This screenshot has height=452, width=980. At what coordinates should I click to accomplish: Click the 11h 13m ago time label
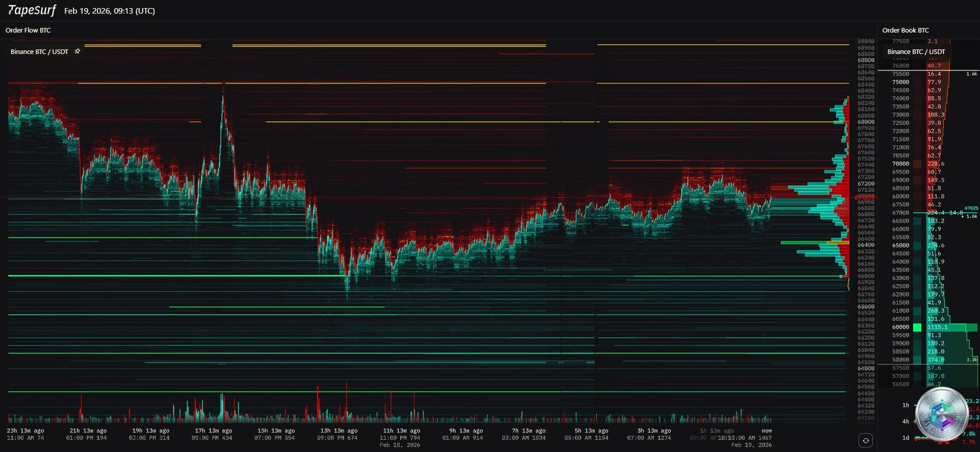point(401,431)
